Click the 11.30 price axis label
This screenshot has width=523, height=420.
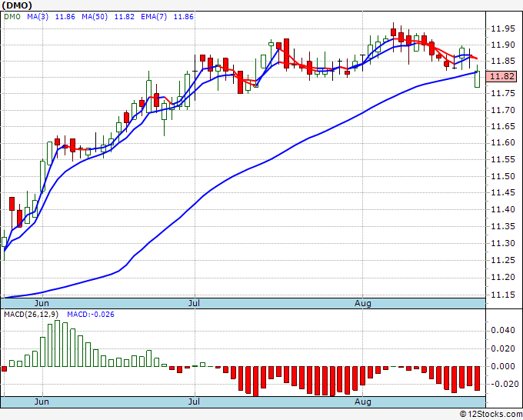click(x=503, y=244)
